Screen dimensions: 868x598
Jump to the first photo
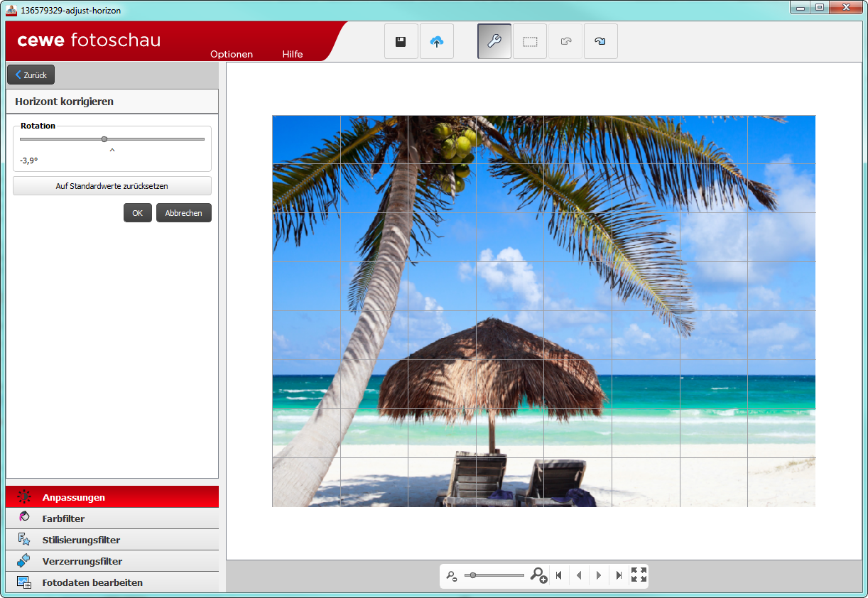pyautogui.click(x=559, y=575)
